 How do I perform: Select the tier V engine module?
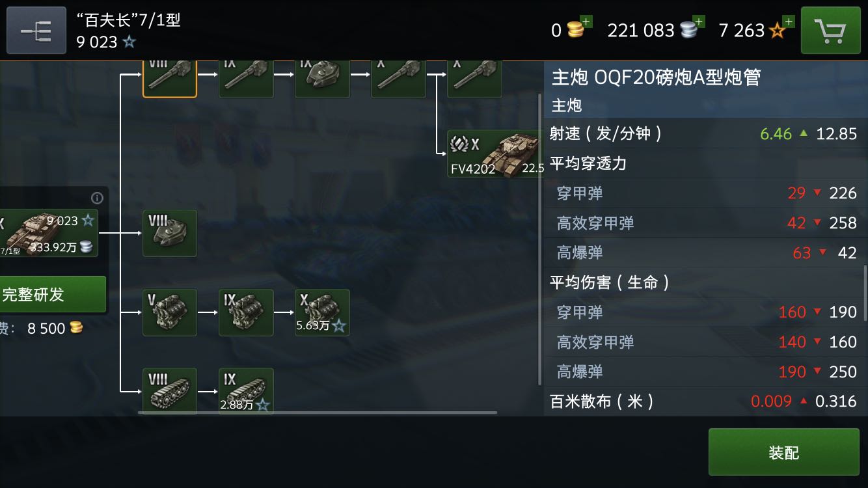tap(170, 312)
